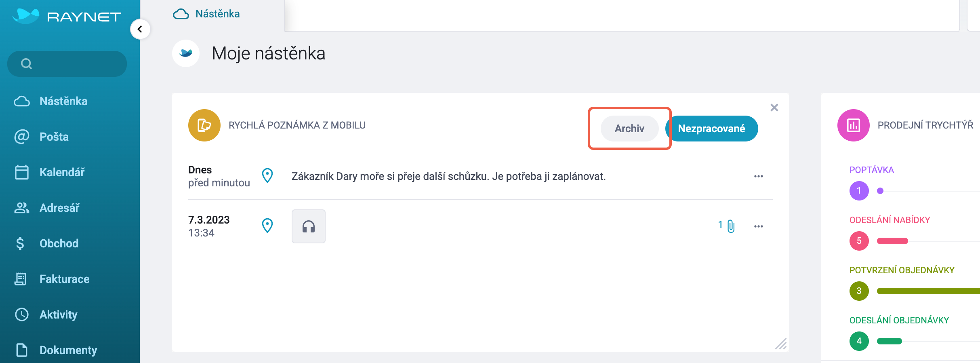Click the Poptávka progress bar

(x=928, y=191)
